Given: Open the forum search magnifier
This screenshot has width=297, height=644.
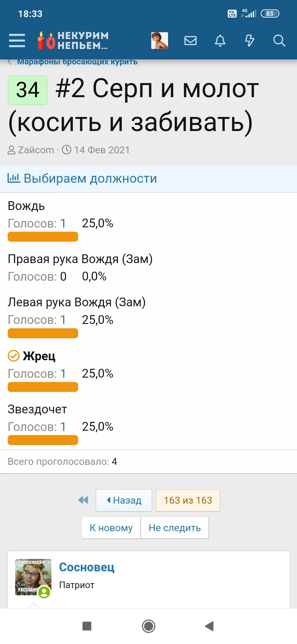Looking at the screenshot, I should point(279,41).
